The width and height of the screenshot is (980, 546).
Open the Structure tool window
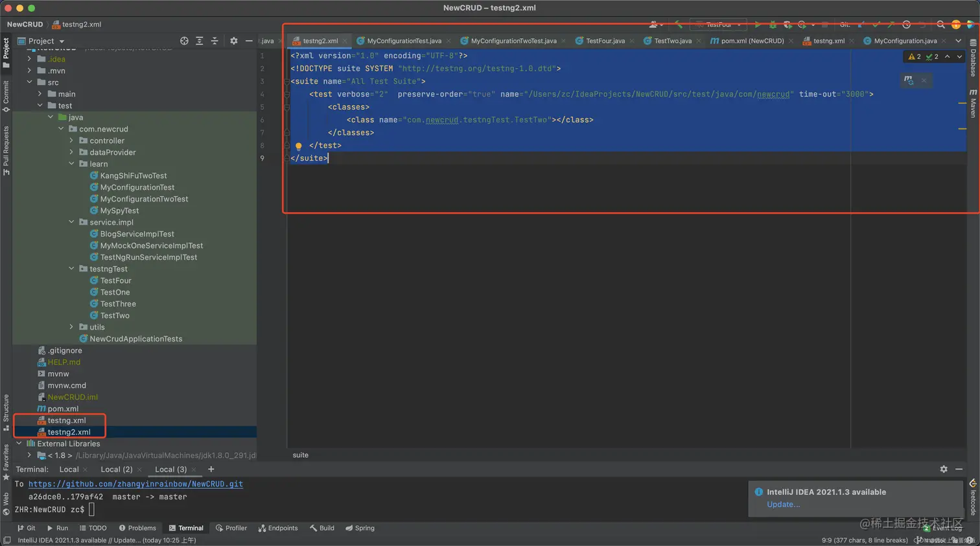pyautogui.click(x=6, y=412)
